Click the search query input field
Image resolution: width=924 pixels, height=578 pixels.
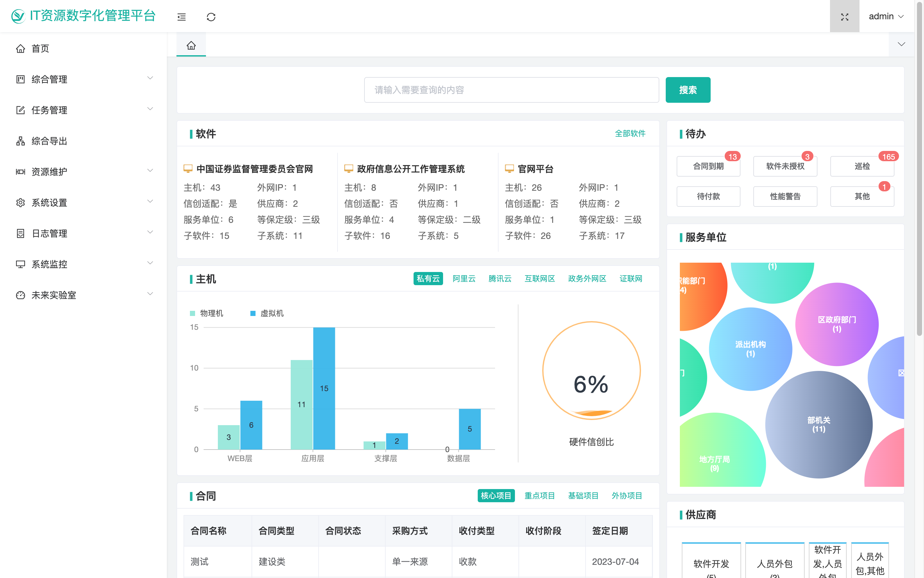click(x=511, y=90)
